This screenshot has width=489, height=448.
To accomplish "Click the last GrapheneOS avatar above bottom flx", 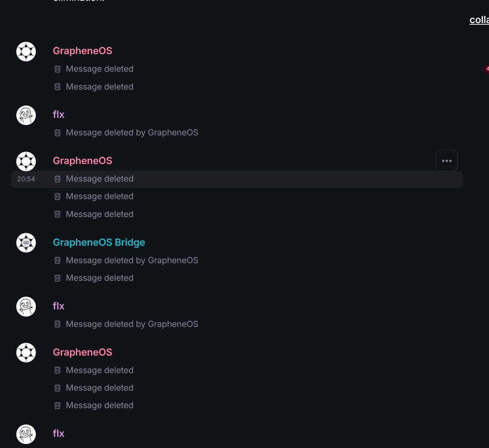I will coord(26,352).
